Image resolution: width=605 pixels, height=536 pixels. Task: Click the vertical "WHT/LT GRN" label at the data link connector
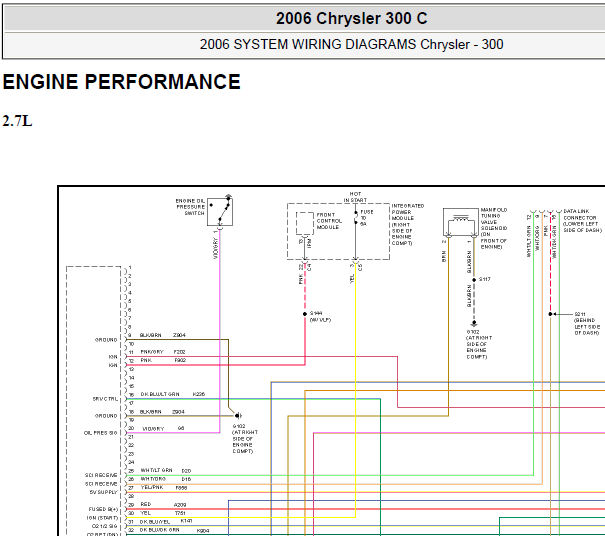pyautogui.click(x=529, y=241)
